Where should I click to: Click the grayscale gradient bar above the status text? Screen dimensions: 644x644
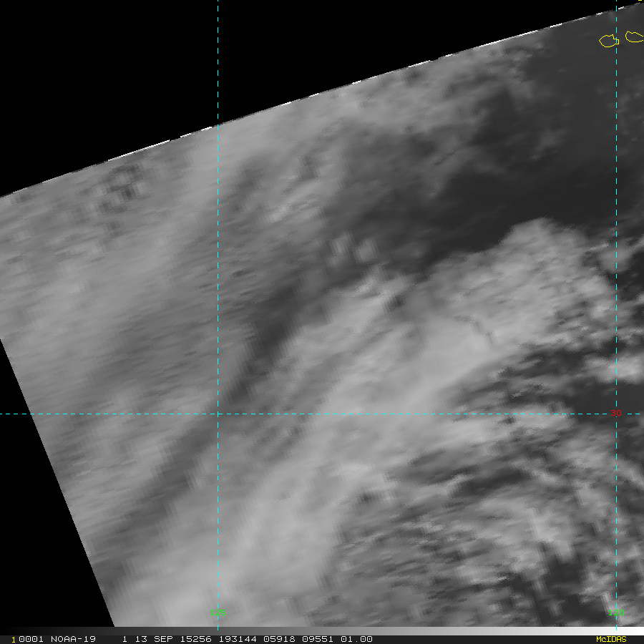pos(322,631)
